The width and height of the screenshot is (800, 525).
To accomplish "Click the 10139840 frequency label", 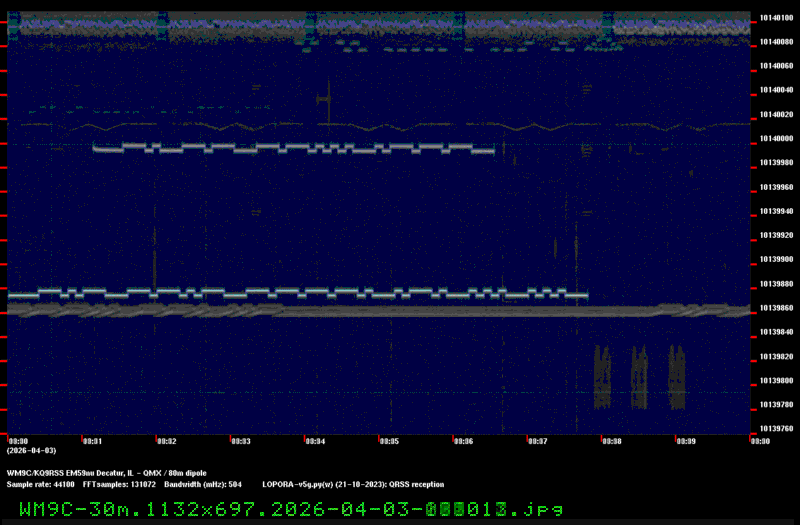I will click(x=776, y=332).
